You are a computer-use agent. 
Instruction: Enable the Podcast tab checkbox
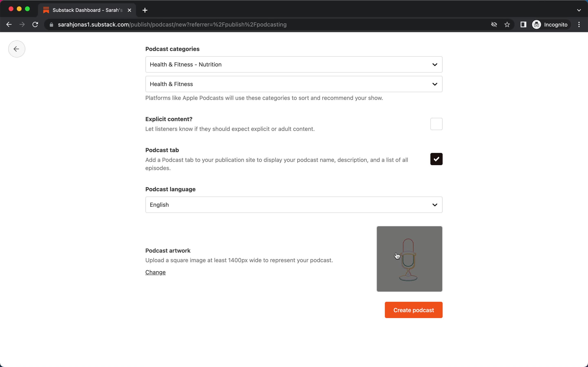point(437,159)
